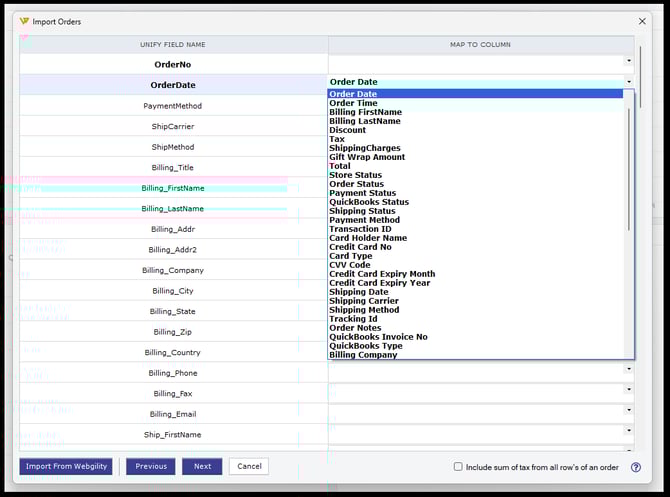The height and width of the screenshot is (497, 670).
Task: Open the Billing_Email mapping dropdown
Action: pyautogui.click(x=629, y=410)
